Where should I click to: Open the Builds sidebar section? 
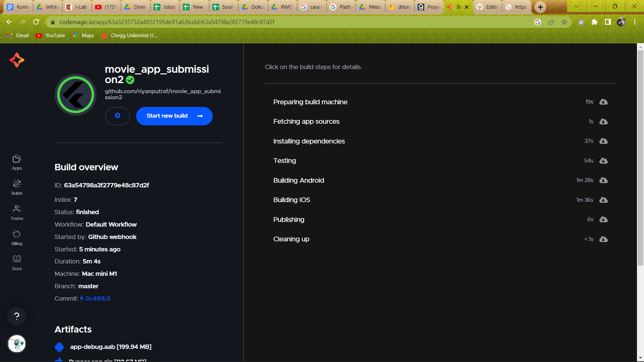tap(17, 188)
